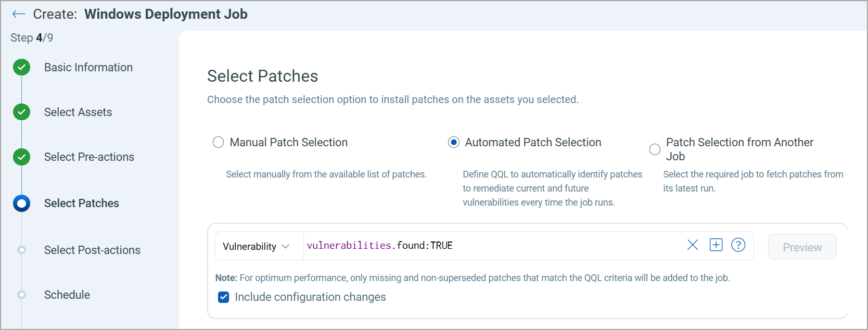The height and width of the screenshot is (330, 868).
Task: Clear the QQL query with X icon
Action: (692, 245)
